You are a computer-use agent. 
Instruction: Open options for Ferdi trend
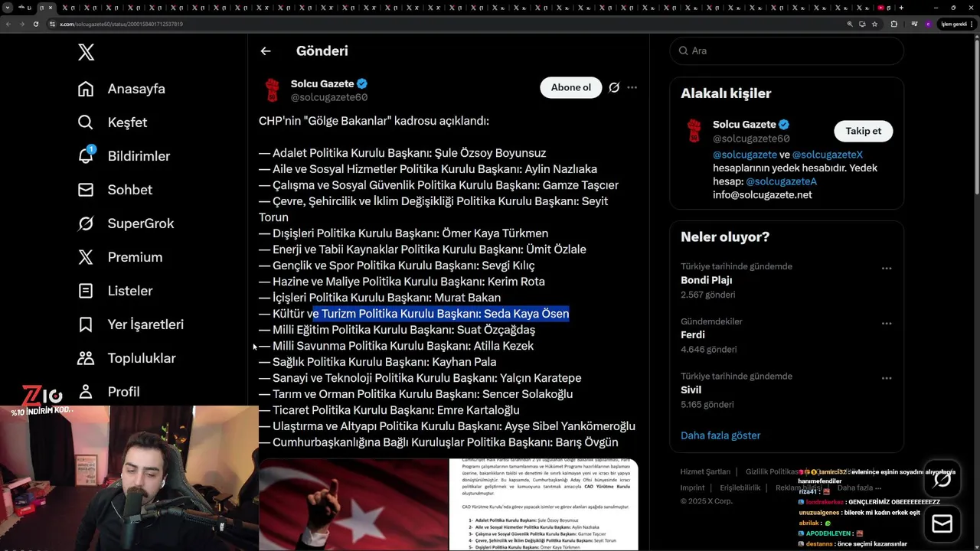887,323
